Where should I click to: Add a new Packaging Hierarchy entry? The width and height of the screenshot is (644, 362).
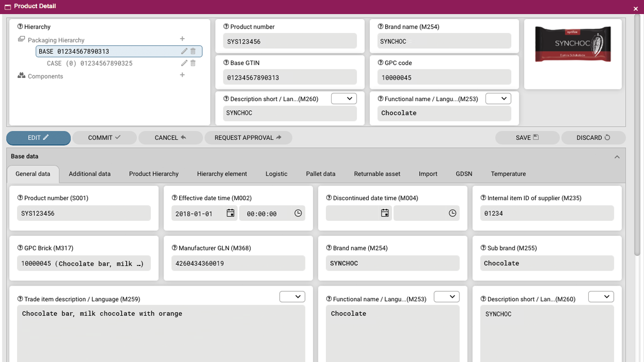click(x=182, y=39)
